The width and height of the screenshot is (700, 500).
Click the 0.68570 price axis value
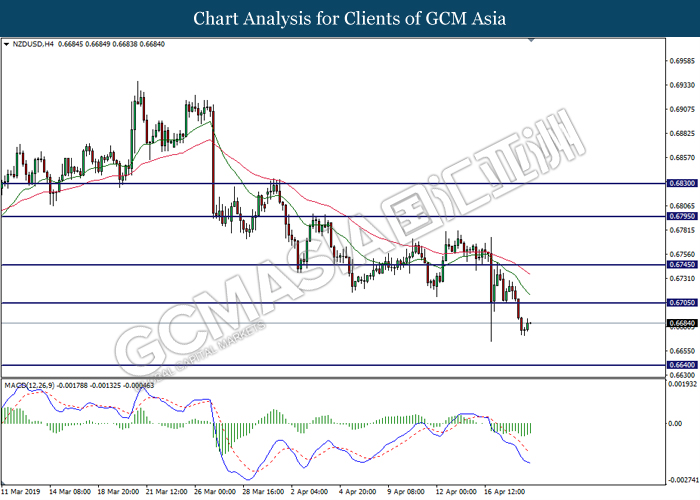tap(683, 158)
